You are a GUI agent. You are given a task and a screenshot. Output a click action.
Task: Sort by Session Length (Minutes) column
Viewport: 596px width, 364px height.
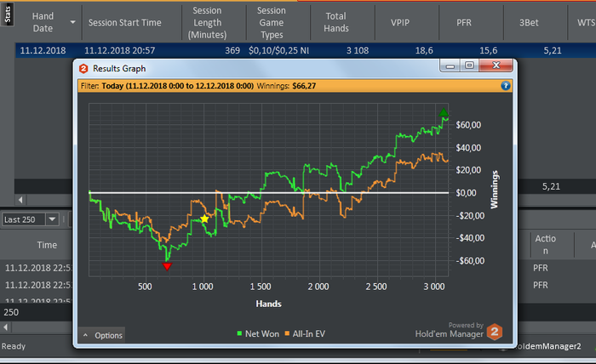(x=207, y=23)
